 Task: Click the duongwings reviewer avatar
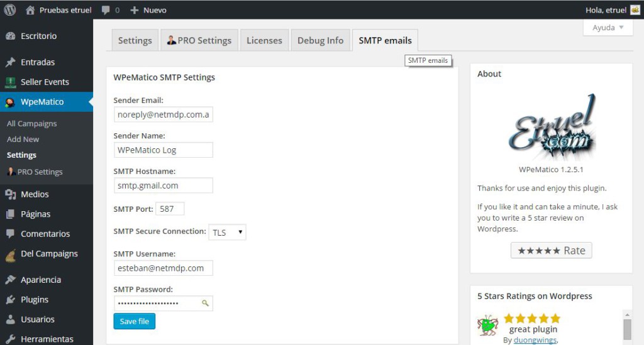(487, 326)
